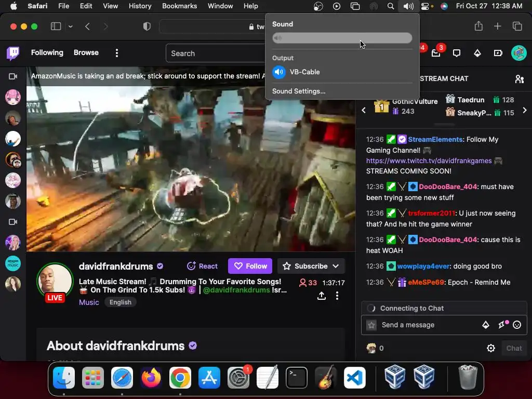The width and height of the screenshot is (532, 399).
Task: Adjust the Sound volume slider
Action: (342, 38)
